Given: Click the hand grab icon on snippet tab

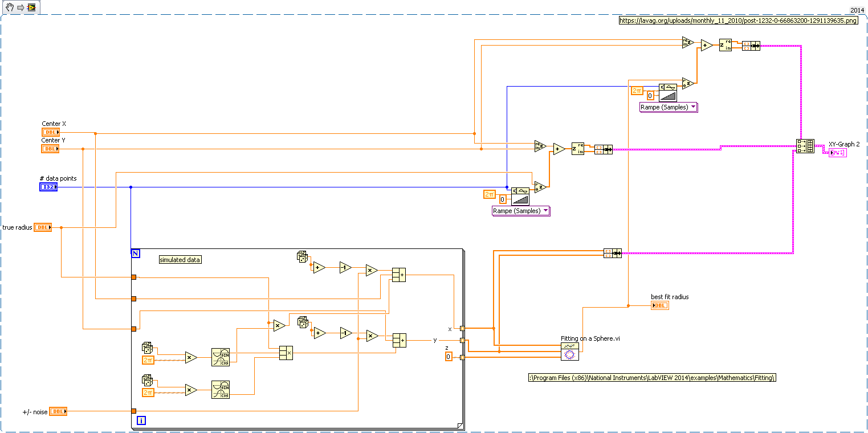Looking at the screenshot, I should [x=10, y=7].
